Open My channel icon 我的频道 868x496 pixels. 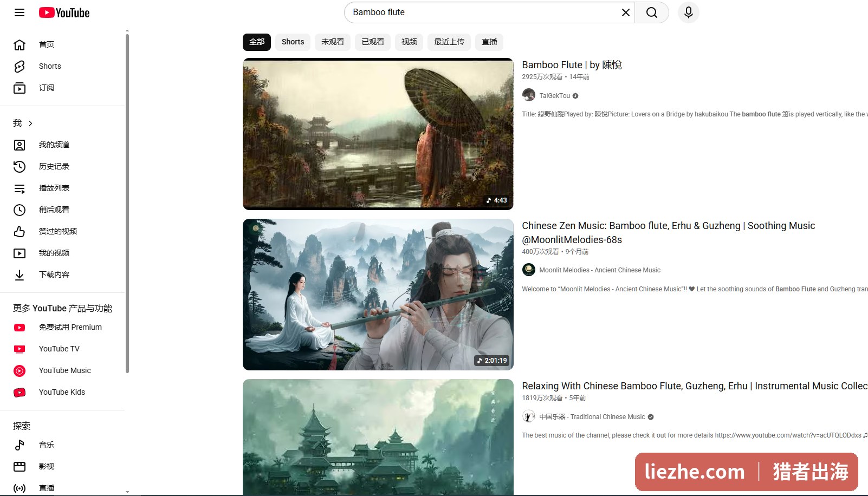[20, 145]
